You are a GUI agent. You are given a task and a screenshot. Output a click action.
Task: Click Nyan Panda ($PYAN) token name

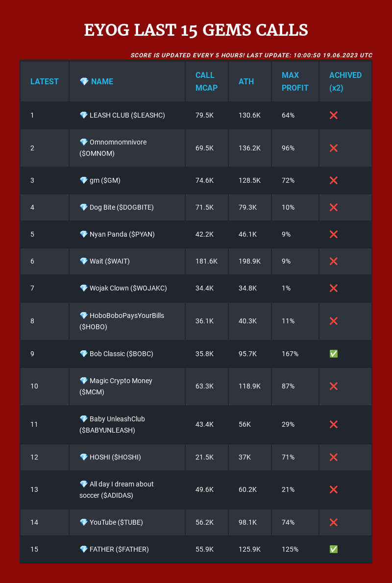click(x=122, y=234)
